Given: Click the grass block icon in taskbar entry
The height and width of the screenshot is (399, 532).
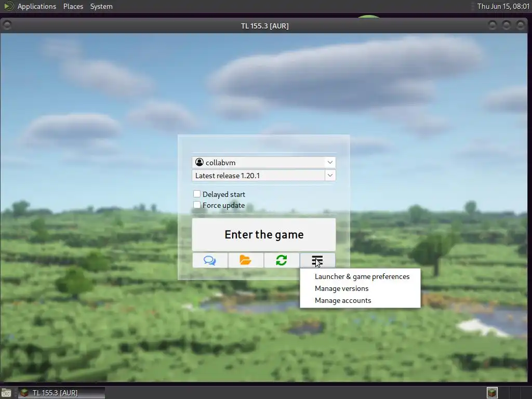Looking at the screenshot, I should click(24, 393).
